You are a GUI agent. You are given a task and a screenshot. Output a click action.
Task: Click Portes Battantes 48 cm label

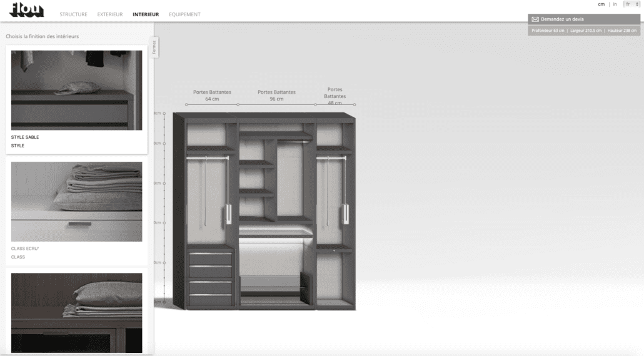click(x=335, y=96)
